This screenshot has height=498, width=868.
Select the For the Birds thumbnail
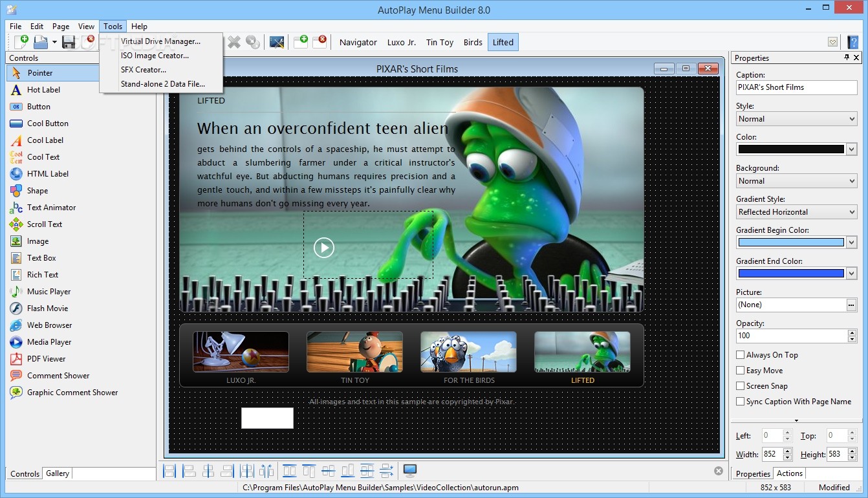point(469,352)
